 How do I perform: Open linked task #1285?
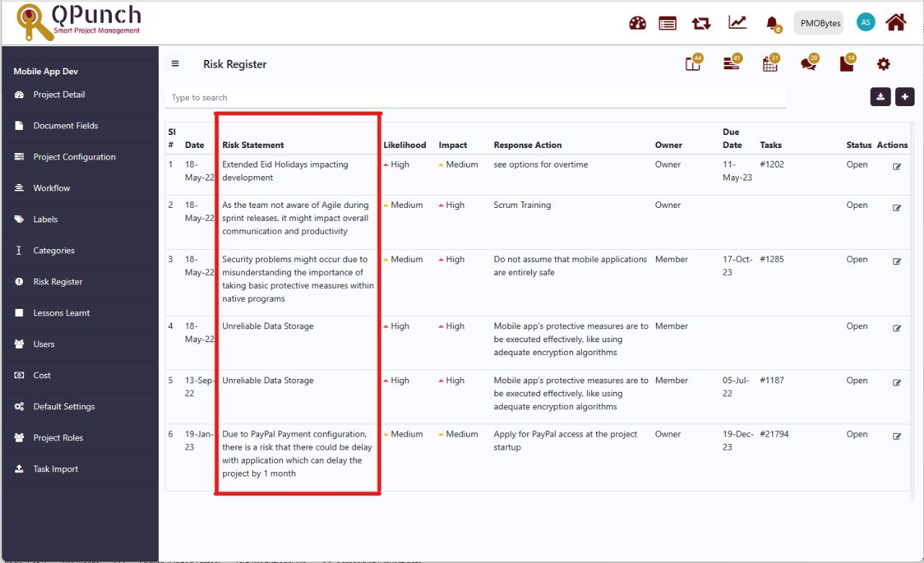click(x=772, y=259)
